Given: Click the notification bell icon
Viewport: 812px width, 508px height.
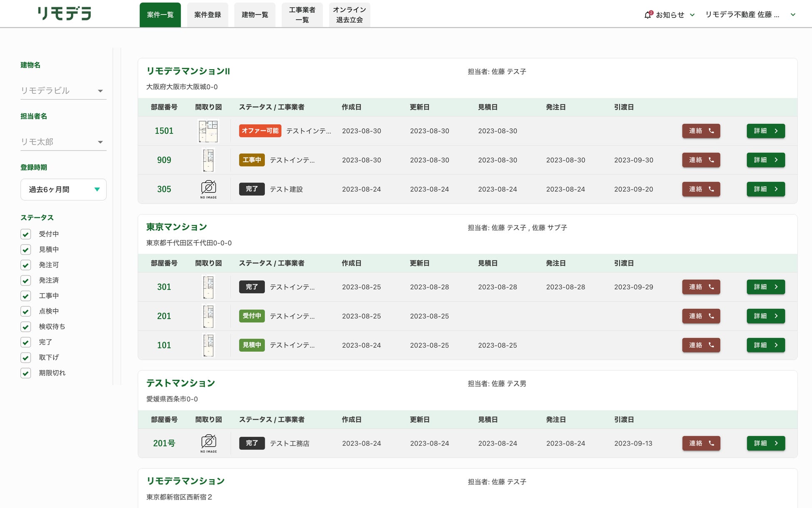Looking at the screenshot, I should click(x=648, y=15).
